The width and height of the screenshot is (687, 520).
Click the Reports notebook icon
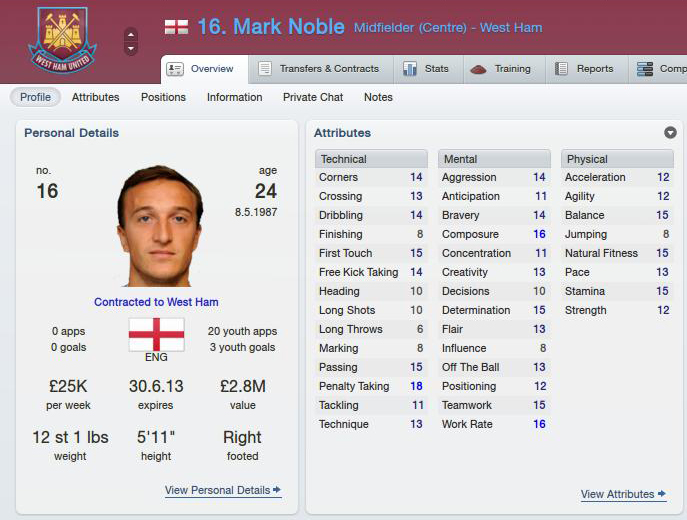click(561, 69)
